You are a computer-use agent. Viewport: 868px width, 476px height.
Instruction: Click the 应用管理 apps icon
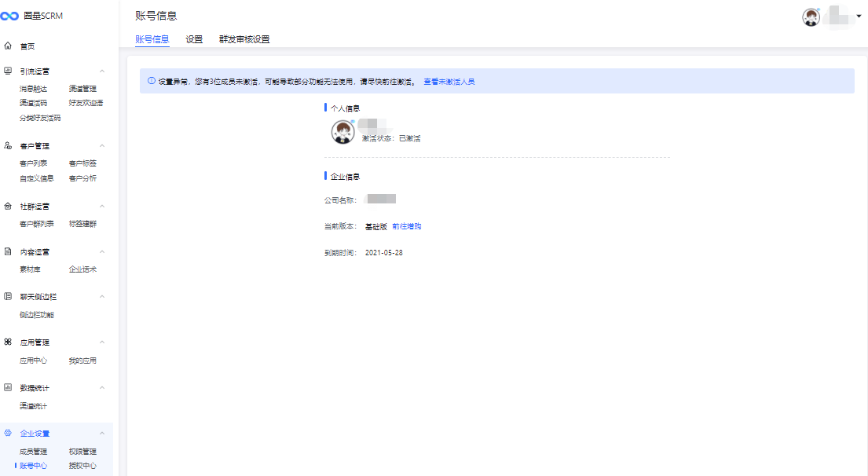pos(8,342)
